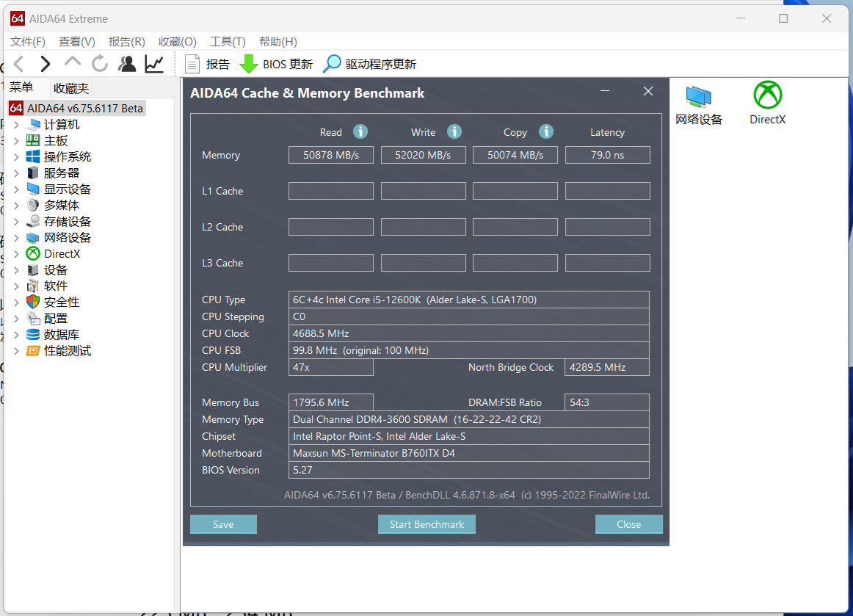This screenshot has height=616, width=853.
Task: Select 性能测试 in the tree
Action: [x=68, y=351]
